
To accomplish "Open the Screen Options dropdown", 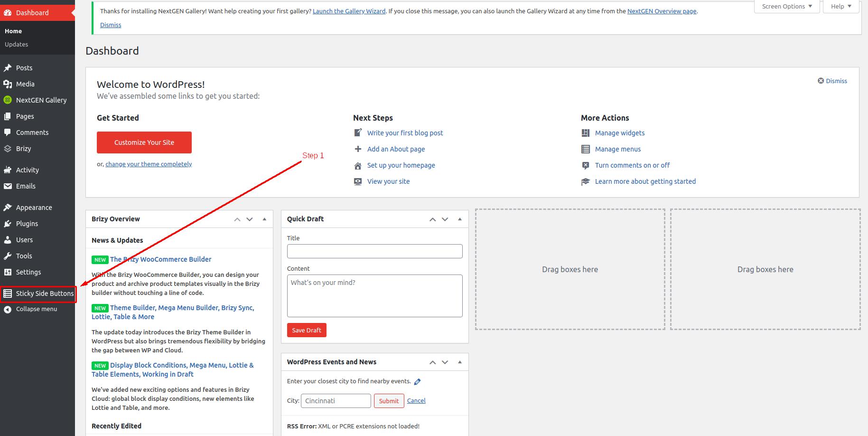I will point(787,6).
